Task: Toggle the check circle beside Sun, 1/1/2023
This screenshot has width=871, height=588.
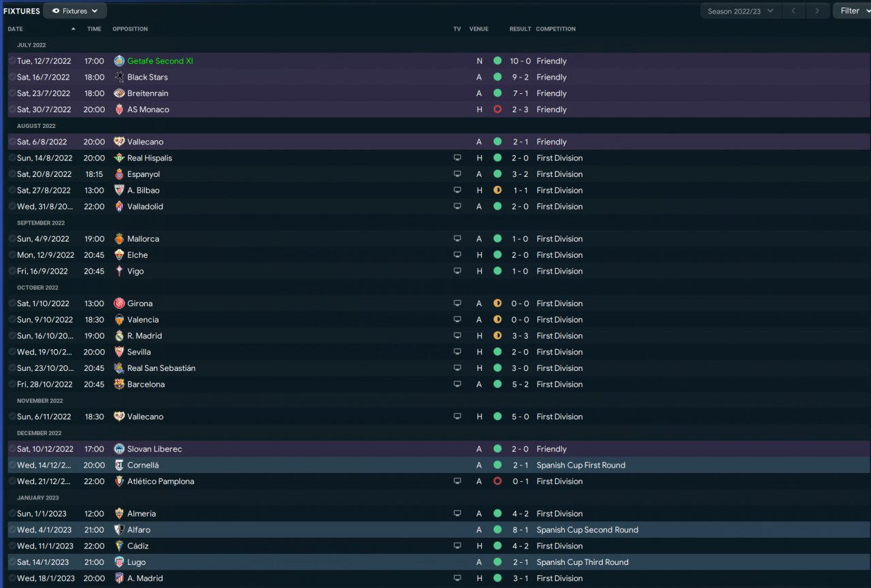Action: pyautogui.click(x=12, y=514)
